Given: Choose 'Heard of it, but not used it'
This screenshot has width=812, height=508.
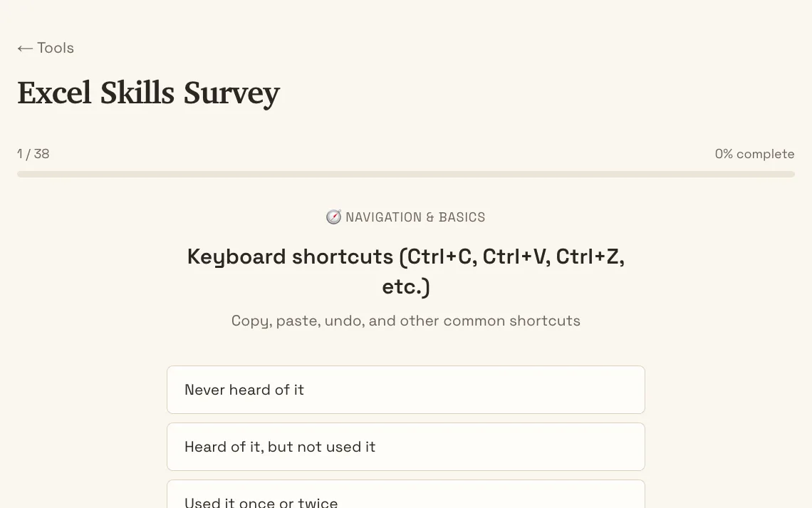Looking at the screenshot, I should tap(405, 447).
